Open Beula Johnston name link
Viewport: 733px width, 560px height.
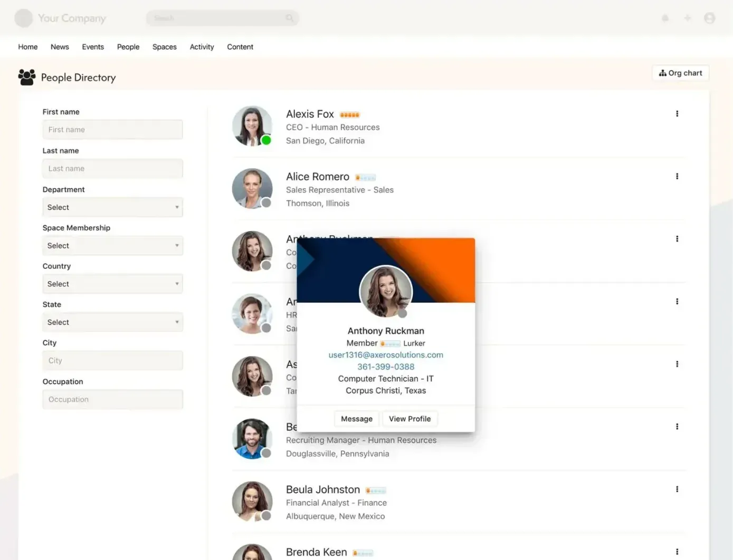coord(323,489)
